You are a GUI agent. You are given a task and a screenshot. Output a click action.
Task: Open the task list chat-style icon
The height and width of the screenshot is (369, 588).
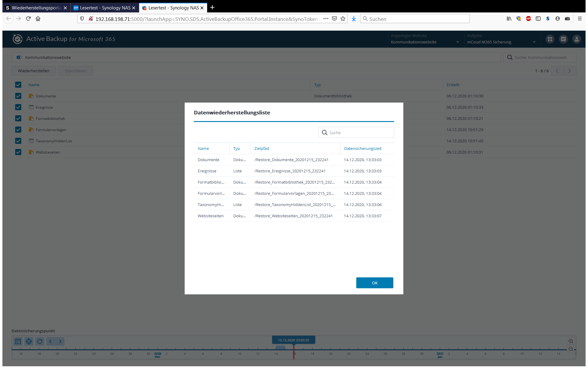point(563,39)
